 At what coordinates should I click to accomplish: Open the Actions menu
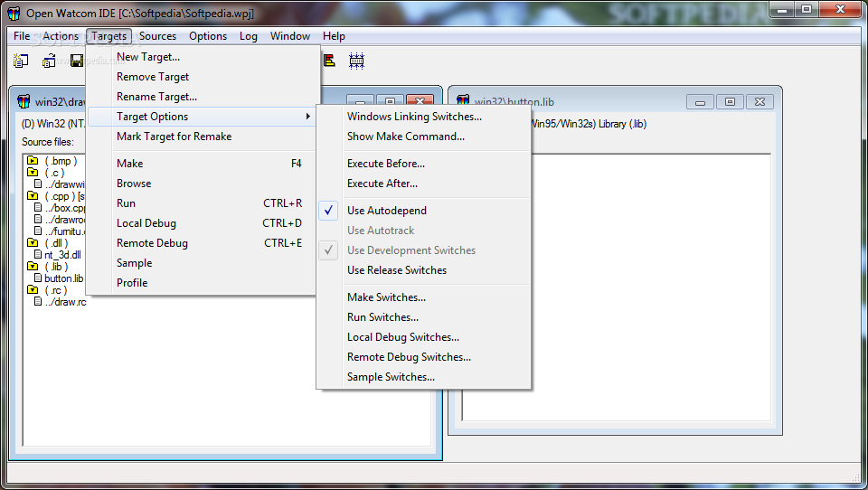(61, 36)
